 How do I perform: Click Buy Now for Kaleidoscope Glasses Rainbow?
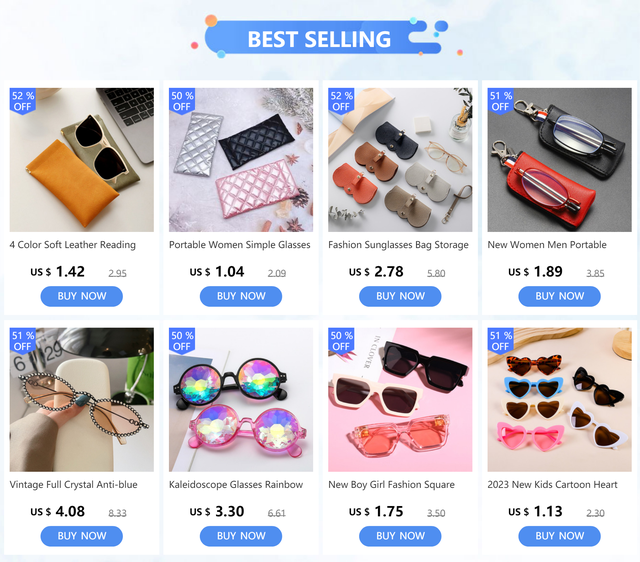[241, 536]
